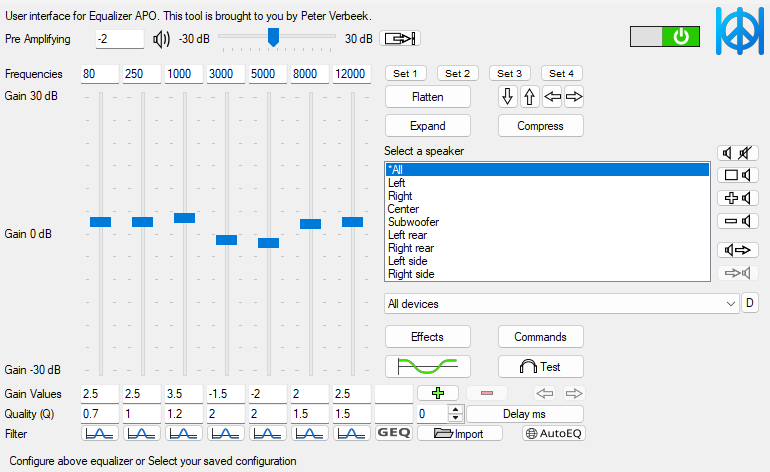
Task: Toggle the filter type for 80 Hz band
Action: 100,433
